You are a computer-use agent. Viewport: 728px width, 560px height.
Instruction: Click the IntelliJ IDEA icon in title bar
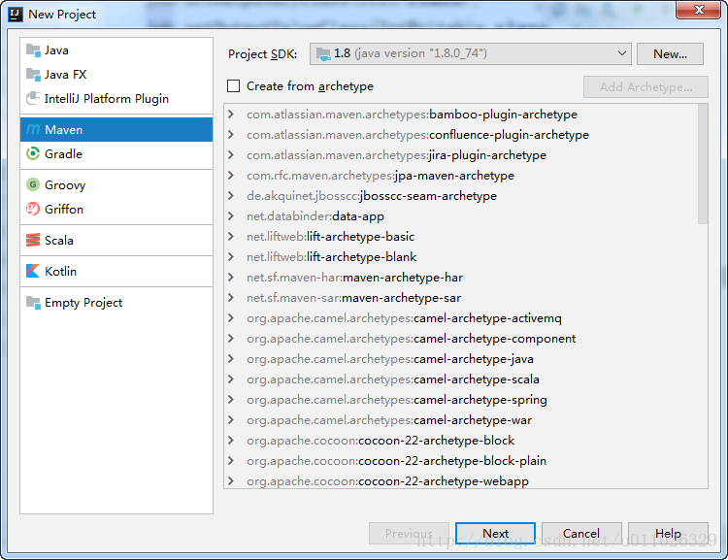[x=16, y=15]
